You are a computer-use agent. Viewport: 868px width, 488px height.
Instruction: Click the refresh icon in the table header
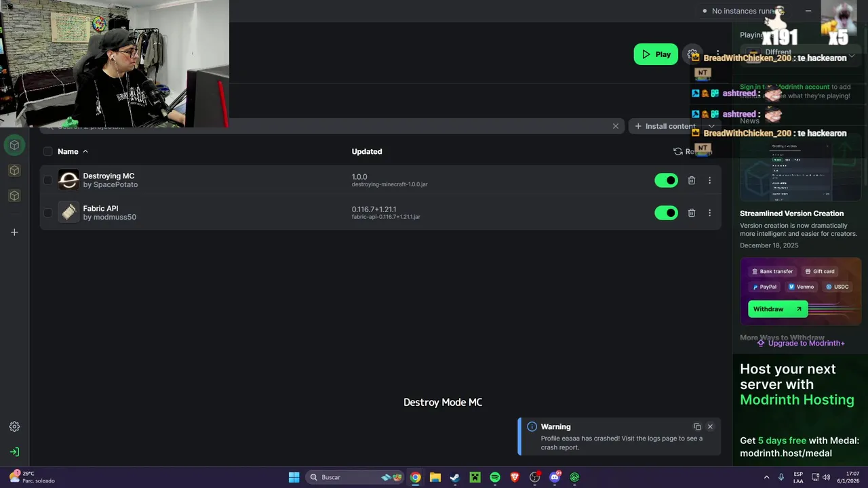pyautogui.click(x=678, y=152)
